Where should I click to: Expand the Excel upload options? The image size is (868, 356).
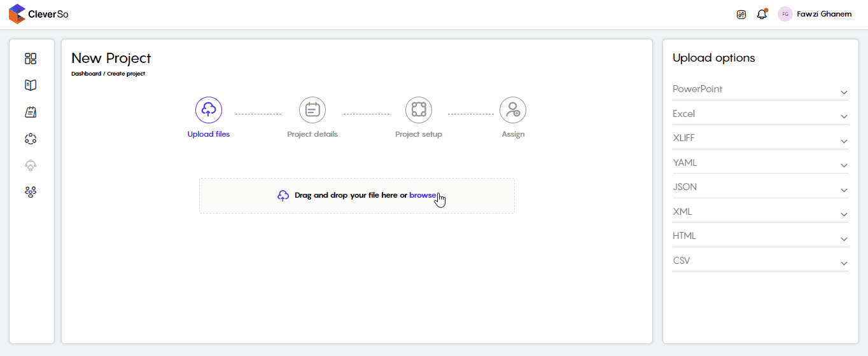(x=760, y=114)
